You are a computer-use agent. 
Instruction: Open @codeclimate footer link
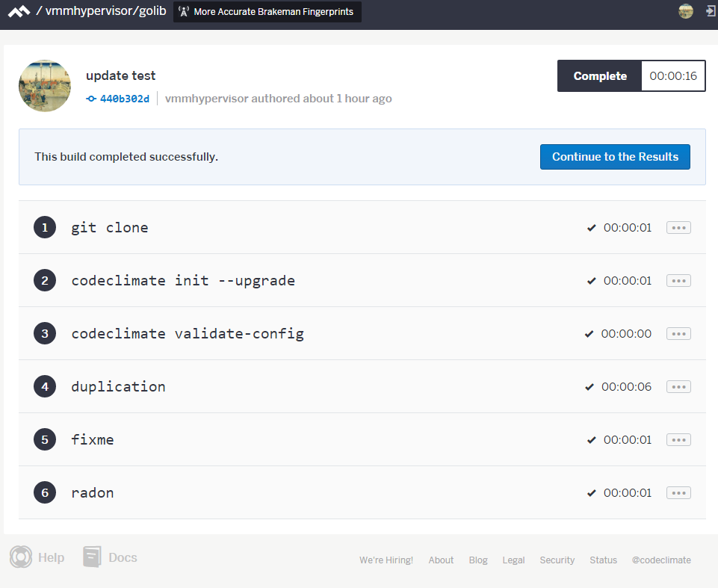(x=661, y=560)
